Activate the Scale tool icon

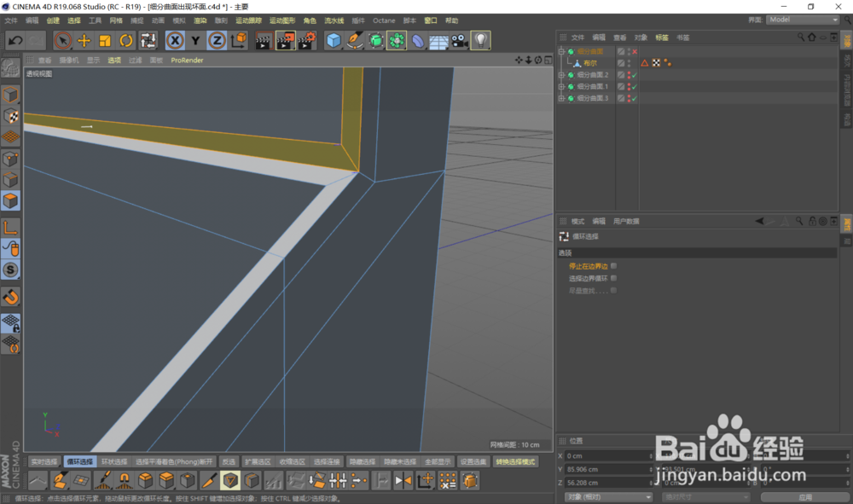pyautogui.click(x=105, y=41)
